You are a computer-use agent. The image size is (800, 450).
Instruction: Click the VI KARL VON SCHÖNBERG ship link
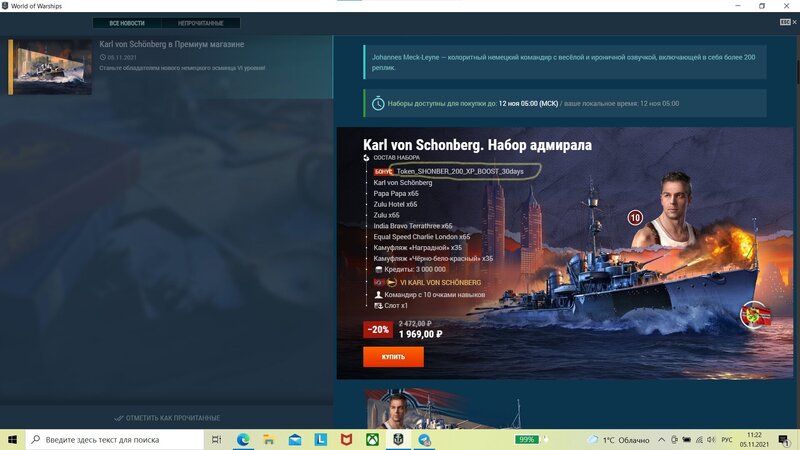pos(440,282)
